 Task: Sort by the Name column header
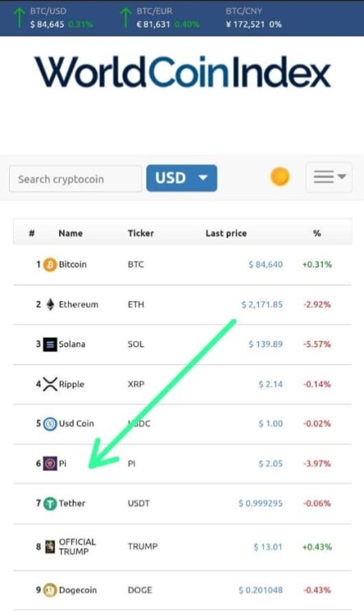point(70,233)
